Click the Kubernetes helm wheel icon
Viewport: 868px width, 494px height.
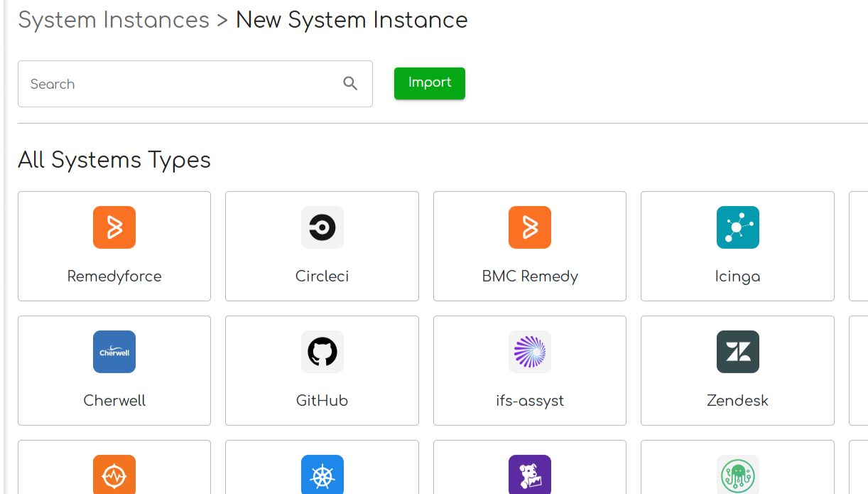(322, 474)
